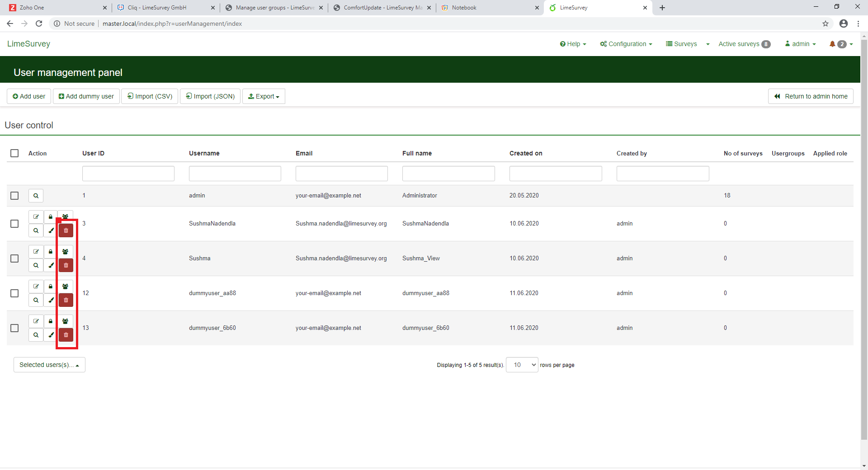Click paintbrush template icon for dummyuser_6b60
868x470 pixels.
click(x=51, y=335)
